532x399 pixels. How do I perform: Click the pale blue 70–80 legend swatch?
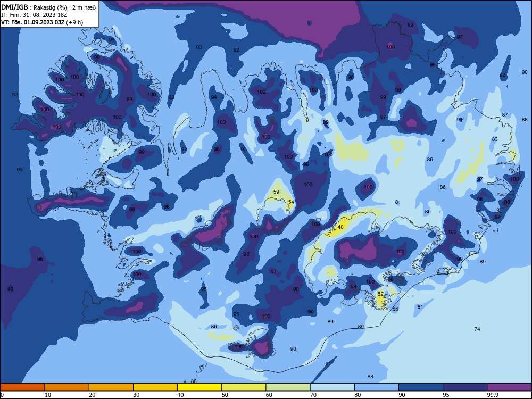[332, 387]
